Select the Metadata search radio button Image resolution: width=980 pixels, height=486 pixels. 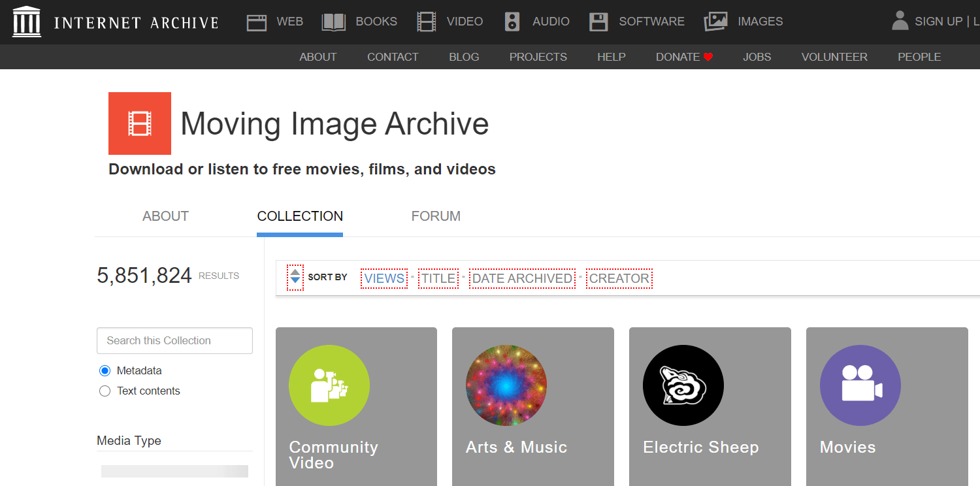click(x=105, y=371)
